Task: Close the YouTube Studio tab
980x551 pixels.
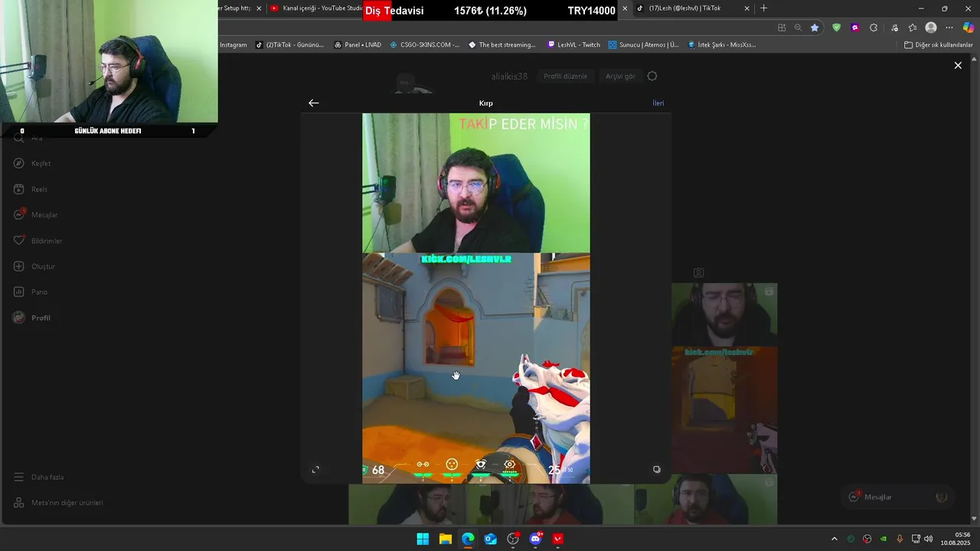Action: [x=625, y=8]
